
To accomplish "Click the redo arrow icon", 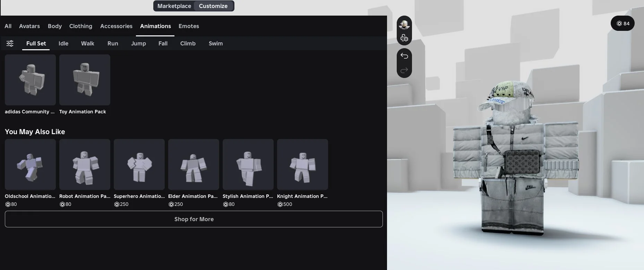I will [x=404, y=71].
